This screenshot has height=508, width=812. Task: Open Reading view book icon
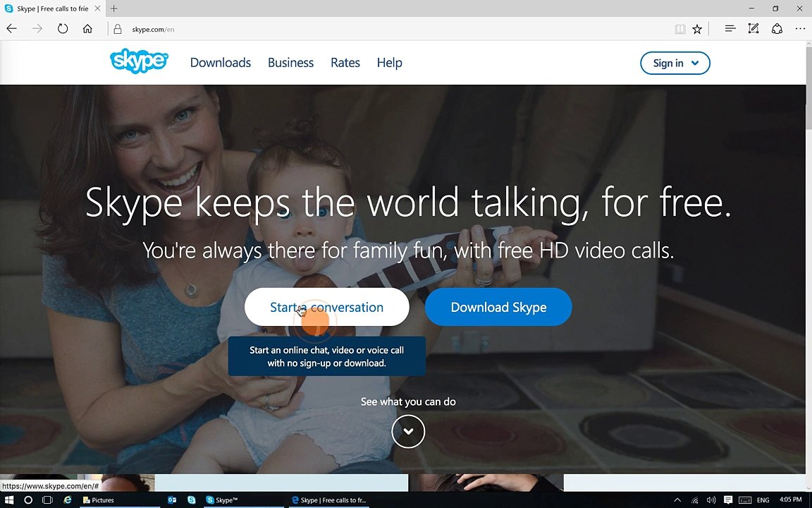click(x=680, y=29)
